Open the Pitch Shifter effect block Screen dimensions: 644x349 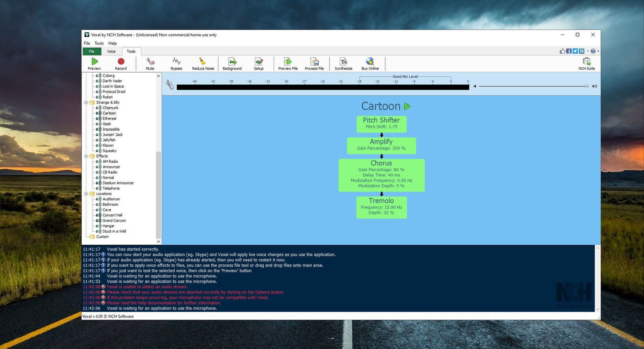click(x=381, y=124)
